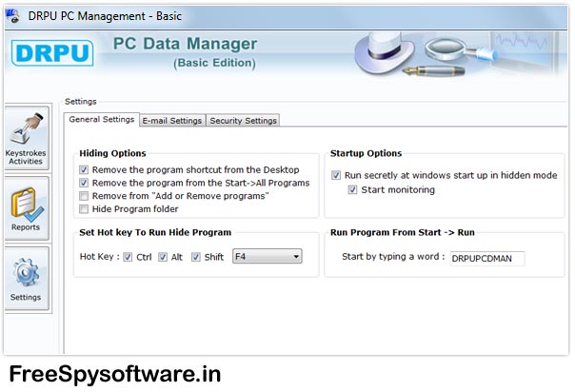Click the DRPU PC Management - Basic title

105,16
